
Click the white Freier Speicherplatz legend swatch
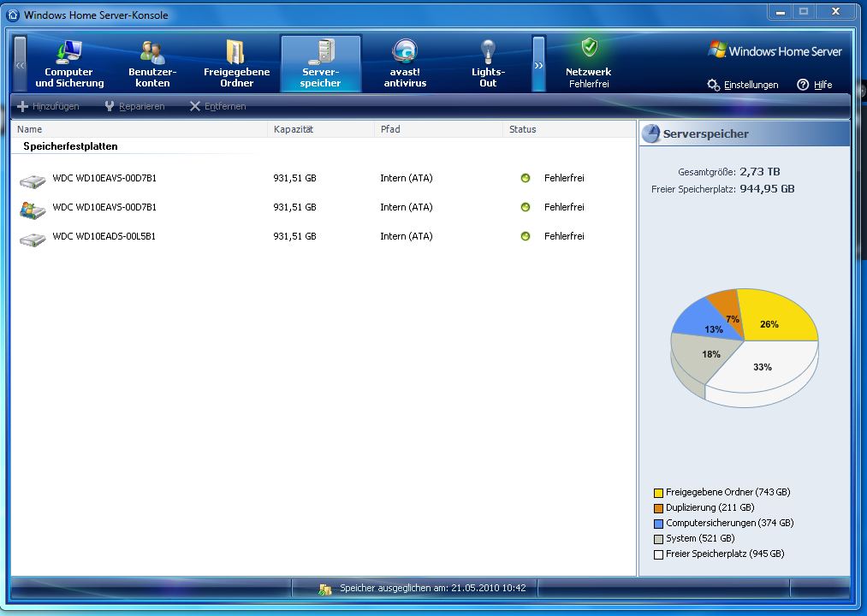point(658,554)
